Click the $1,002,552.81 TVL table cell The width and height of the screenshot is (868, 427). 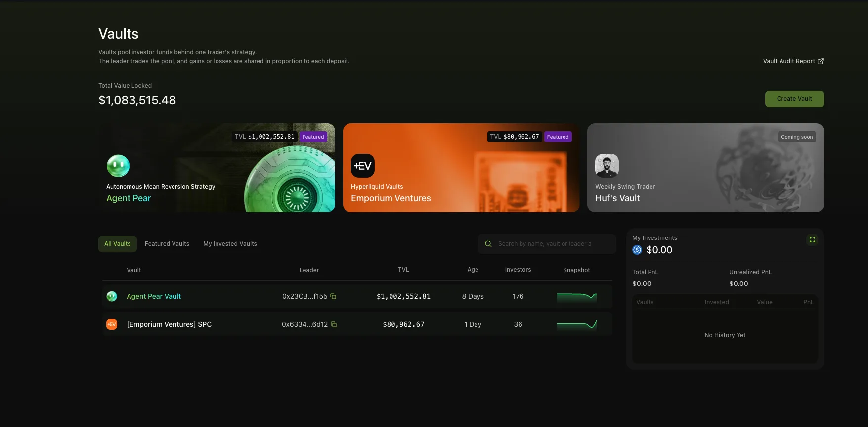click(x=403, y=296)
